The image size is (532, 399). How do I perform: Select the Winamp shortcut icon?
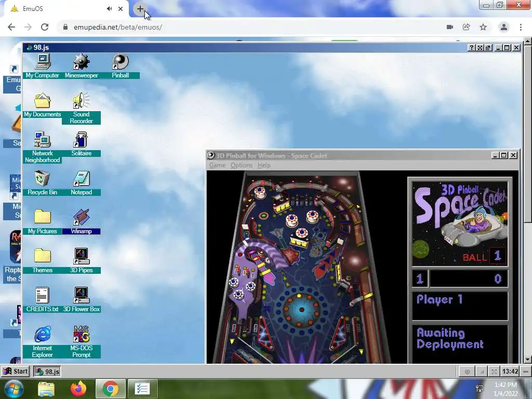coord(82,222)
